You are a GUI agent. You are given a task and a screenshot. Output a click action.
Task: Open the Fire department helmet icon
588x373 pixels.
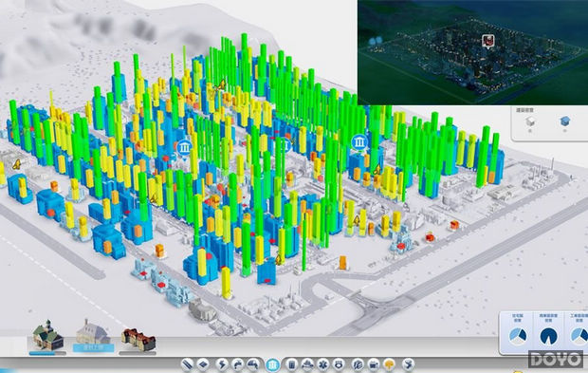click(307, 364)
